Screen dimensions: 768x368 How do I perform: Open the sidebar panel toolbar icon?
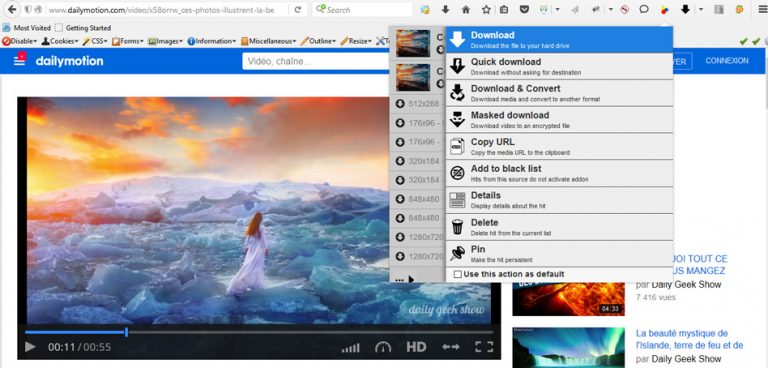(719, 9)
